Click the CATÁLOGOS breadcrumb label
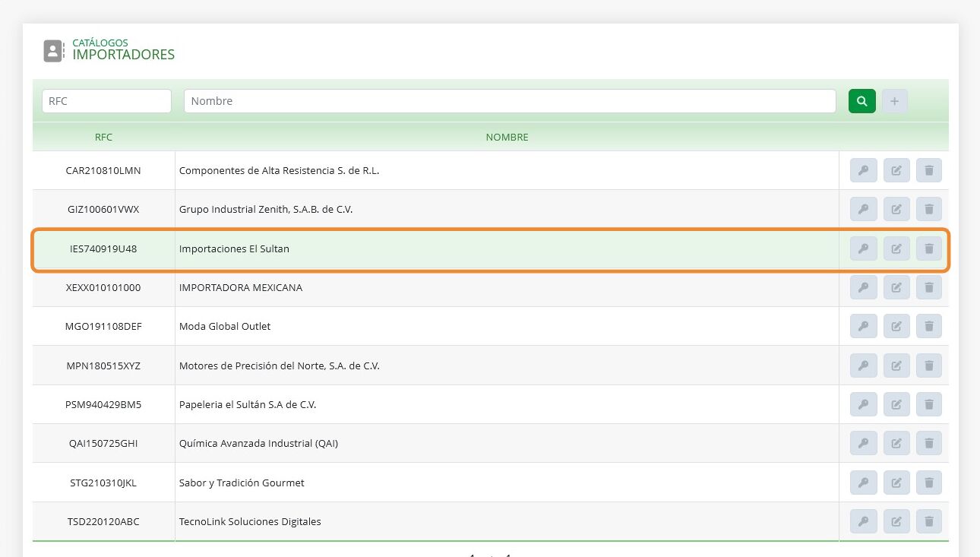980x557 pixels. coord(100,43)
